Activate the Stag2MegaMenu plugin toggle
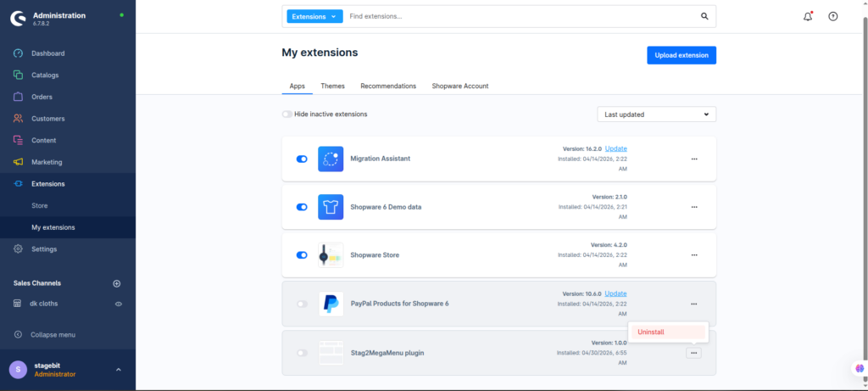Screen dimensions: 868x391 click(303, 353)
